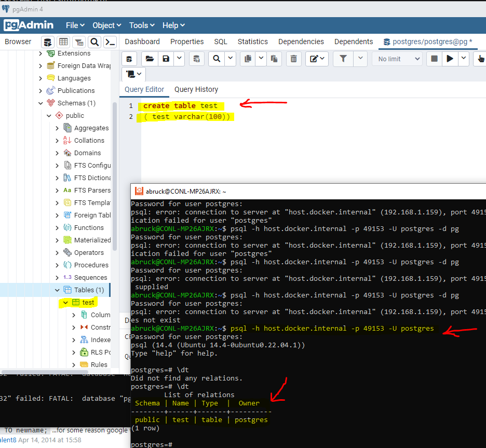486x448 pixels.
Task: Expand the Extensions tree node
Action: tap(40, 53)
